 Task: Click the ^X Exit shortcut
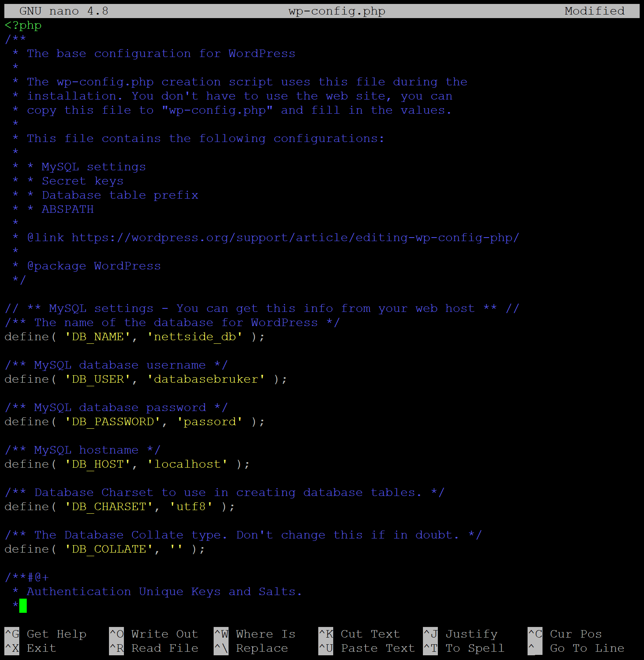[31, 648]
